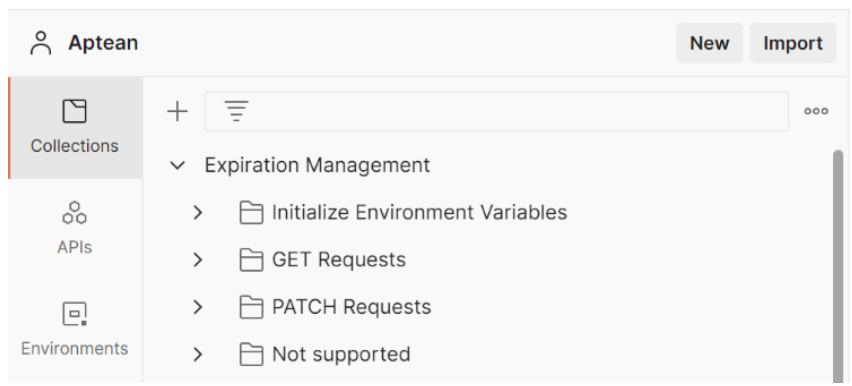Collapse the Expiration Management collection
The image size is (852, 386).
pos(177,165)
